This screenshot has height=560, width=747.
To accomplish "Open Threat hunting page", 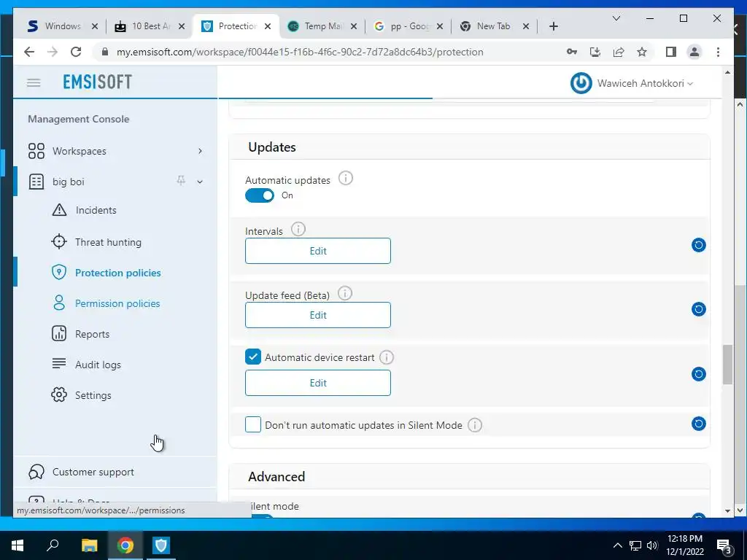I will pyautogui.click(x=108, y=242).
